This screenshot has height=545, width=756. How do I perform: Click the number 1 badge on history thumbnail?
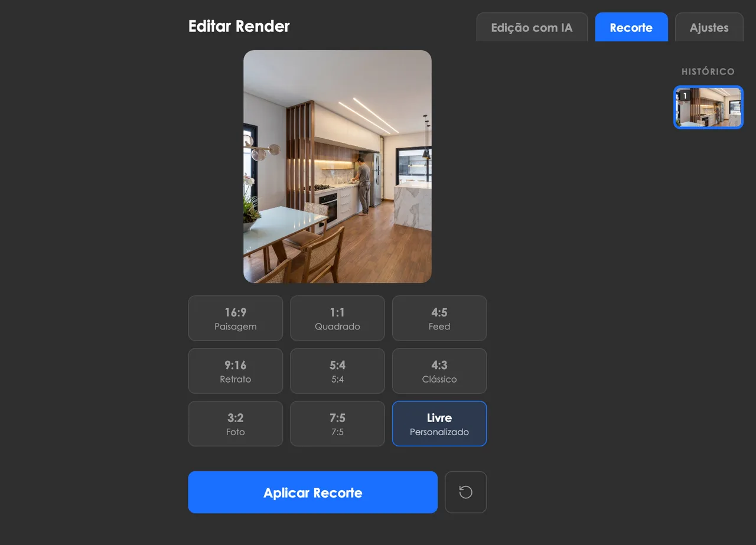[684, 96]
